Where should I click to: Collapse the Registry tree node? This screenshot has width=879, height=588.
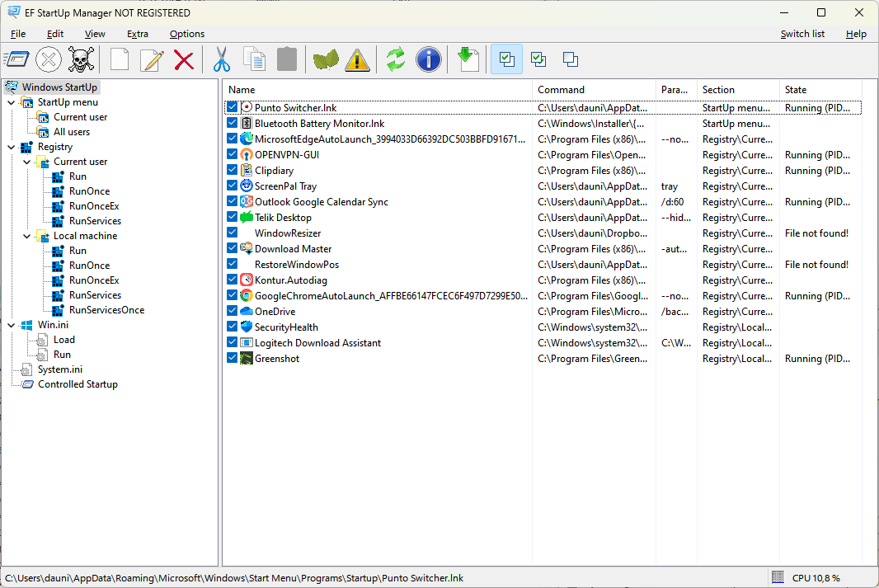click(12, 147)
